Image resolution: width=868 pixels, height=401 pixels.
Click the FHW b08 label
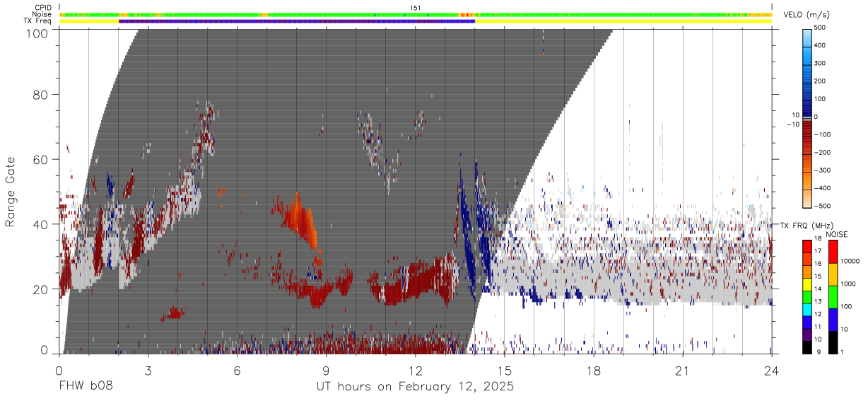coord(86,386)
